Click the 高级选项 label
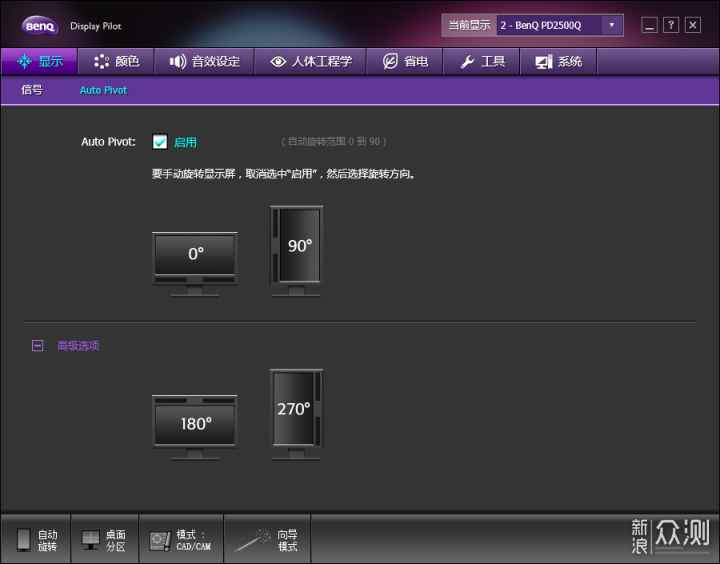Screen dimensions: 720x564 78,345
